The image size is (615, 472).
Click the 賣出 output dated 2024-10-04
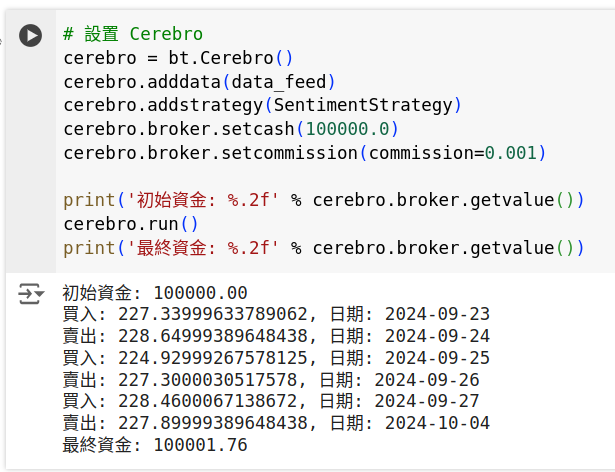[276, 423]
